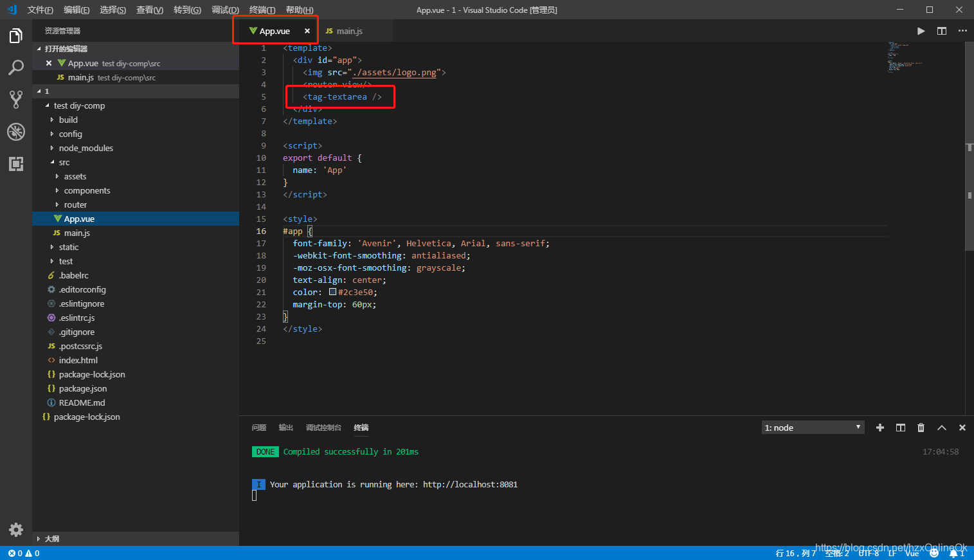Click the editor vertical scrollbar
The height and width of the screenshot is (560, 974).
point(969,146)
